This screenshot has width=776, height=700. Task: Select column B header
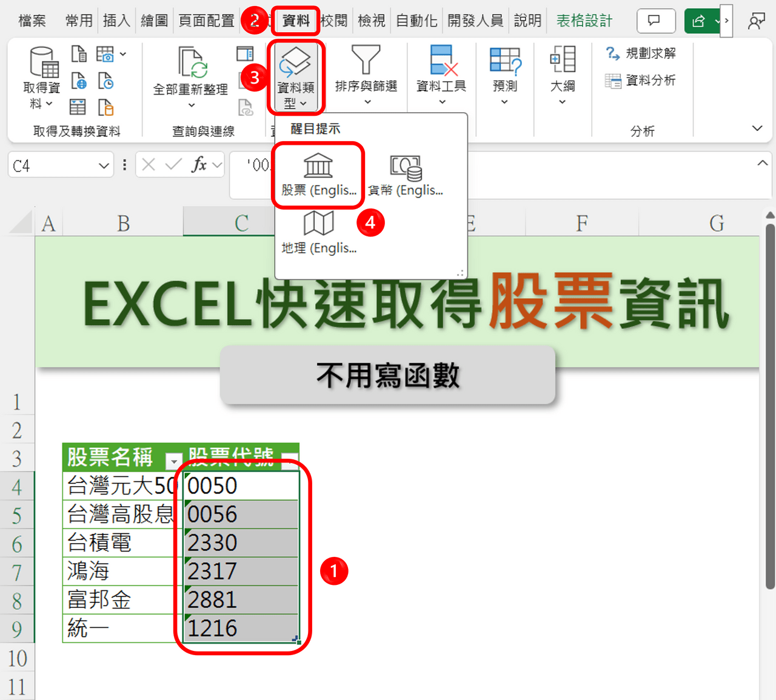click(124, 224)
